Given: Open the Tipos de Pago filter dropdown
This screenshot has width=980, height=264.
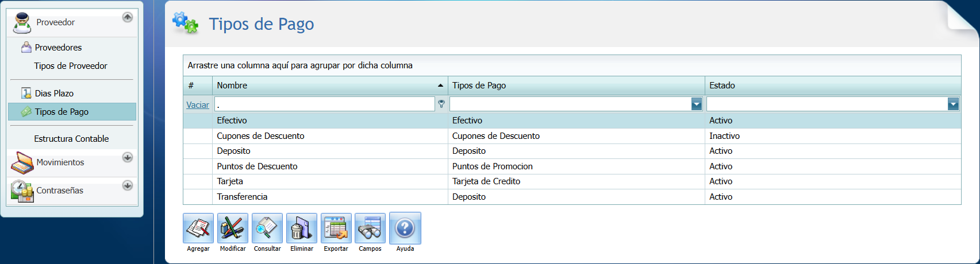Looking at the screenshot, I should (x=697, y=104).
